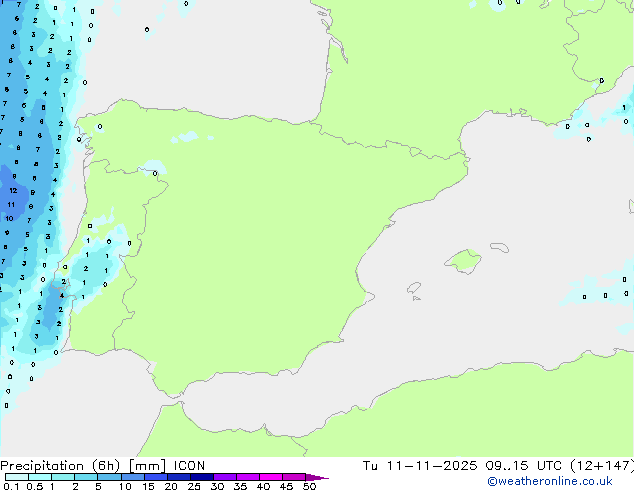
Task: Click the 'Tu 11-11-2025 09..15 UTC' timestamp
Action: 462,466
